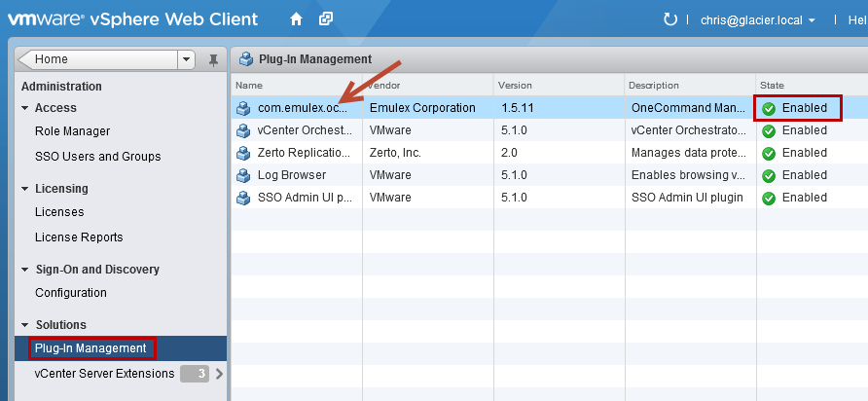Click the Home back navigation button
This screenshot has width=868, height=401.
click(97, 59)
